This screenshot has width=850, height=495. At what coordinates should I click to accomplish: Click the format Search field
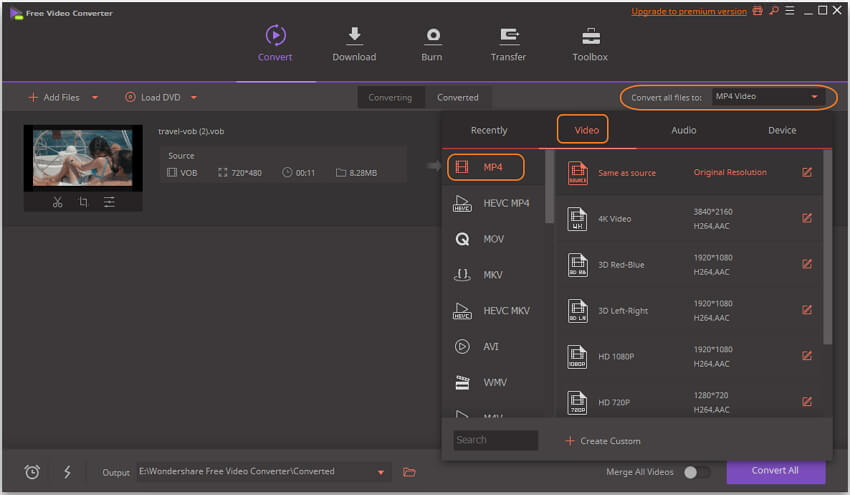[x=495, y=440]
